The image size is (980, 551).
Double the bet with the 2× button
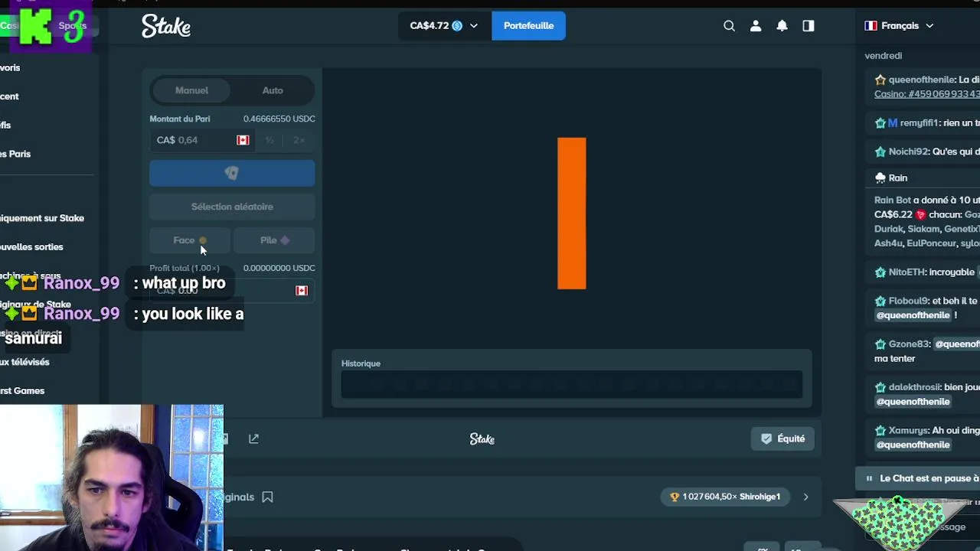[x=299, y=140]
